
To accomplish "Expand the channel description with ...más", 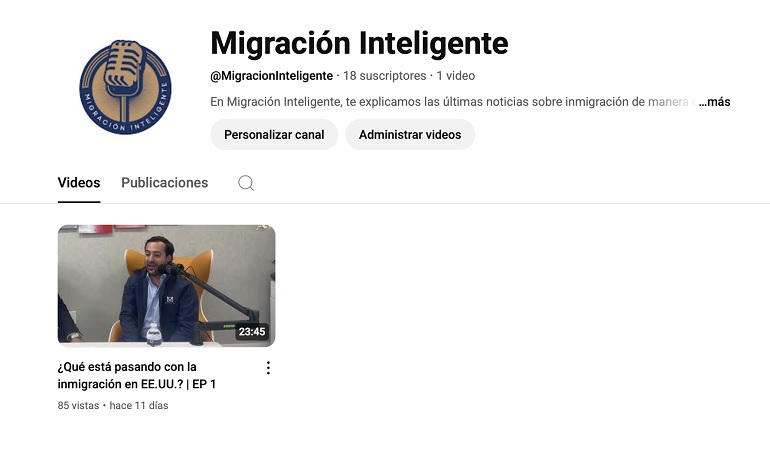I will click(x=715, y=102).
